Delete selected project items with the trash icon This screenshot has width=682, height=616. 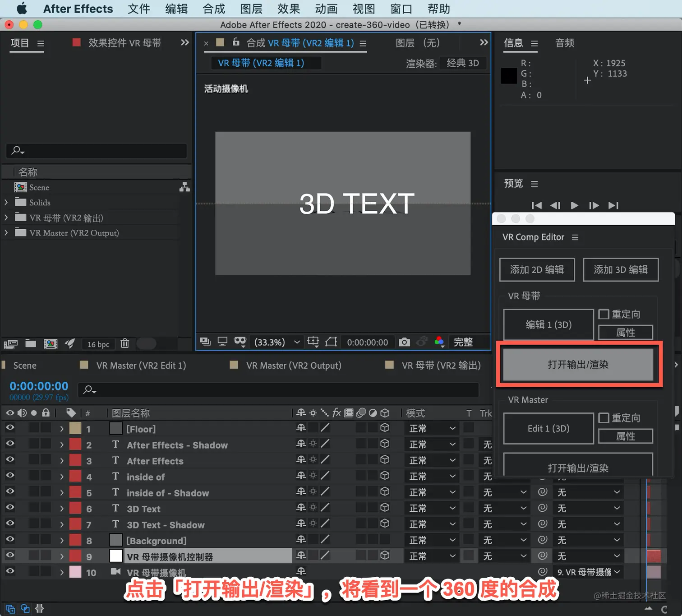tap(125, 343)
